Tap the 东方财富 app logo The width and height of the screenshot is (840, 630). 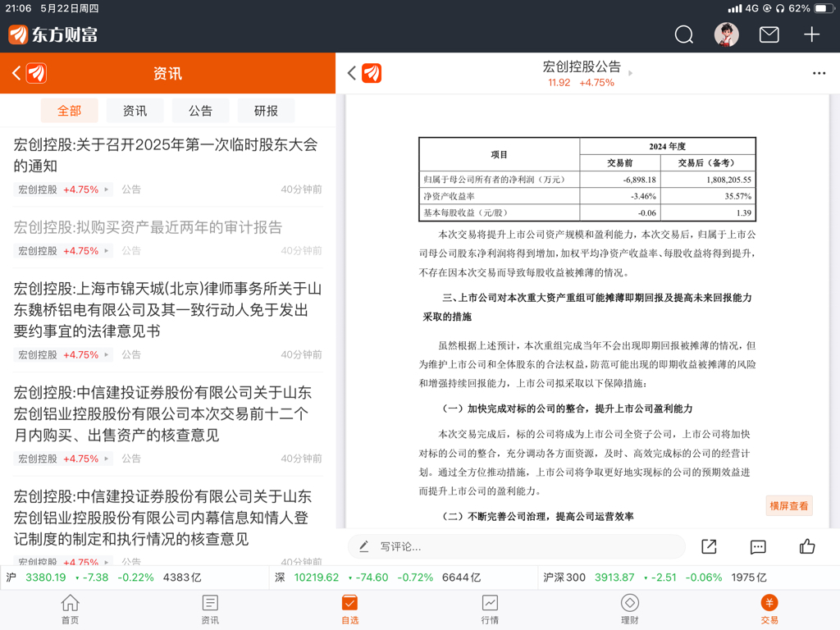pos(53,34)
